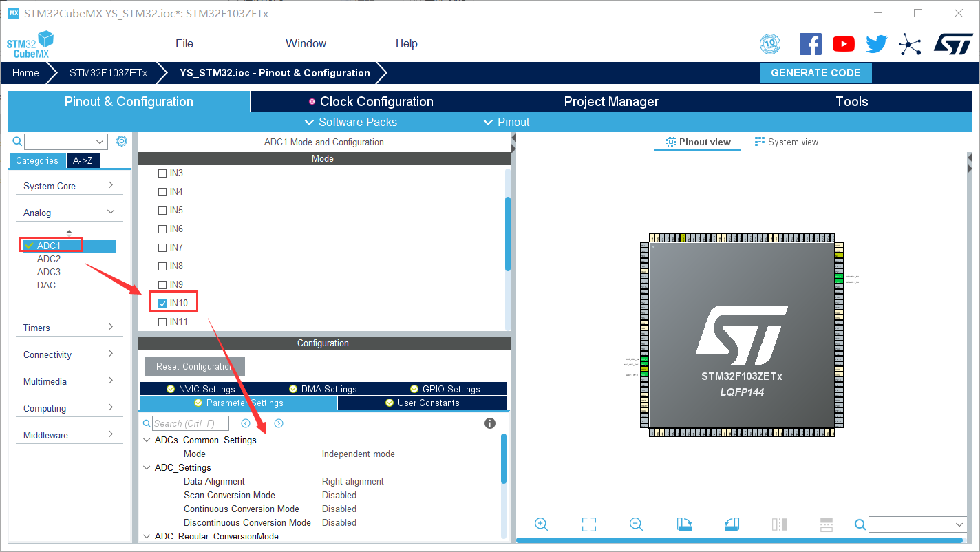Select DAC in the Analog list

pos(46,285)
